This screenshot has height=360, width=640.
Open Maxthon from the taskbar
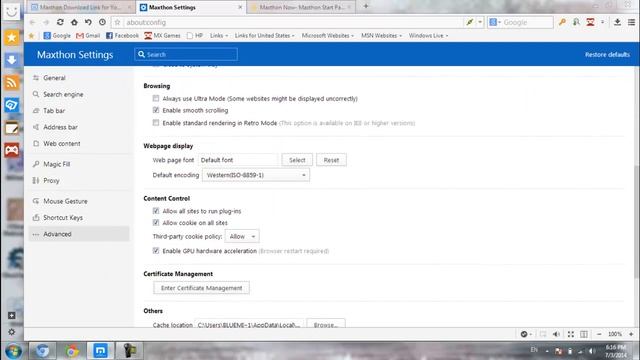[100, 351]
